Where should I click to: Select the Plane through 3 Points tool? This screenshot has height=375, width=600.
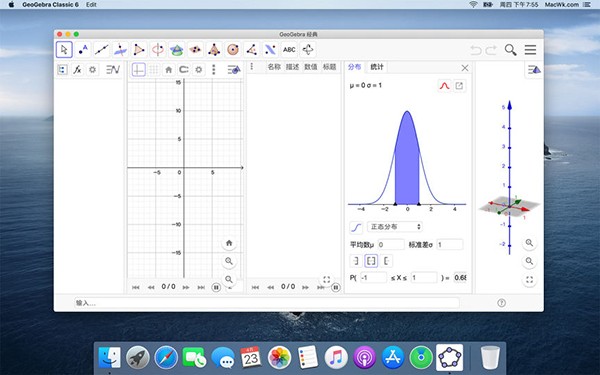pos(195,50)
